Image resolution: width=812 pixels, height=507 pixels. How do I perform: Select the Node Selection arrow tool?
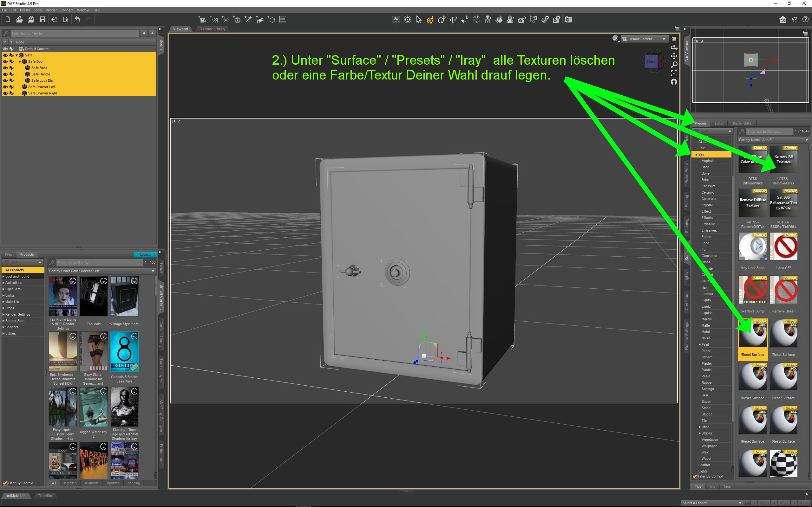[419, 20]
